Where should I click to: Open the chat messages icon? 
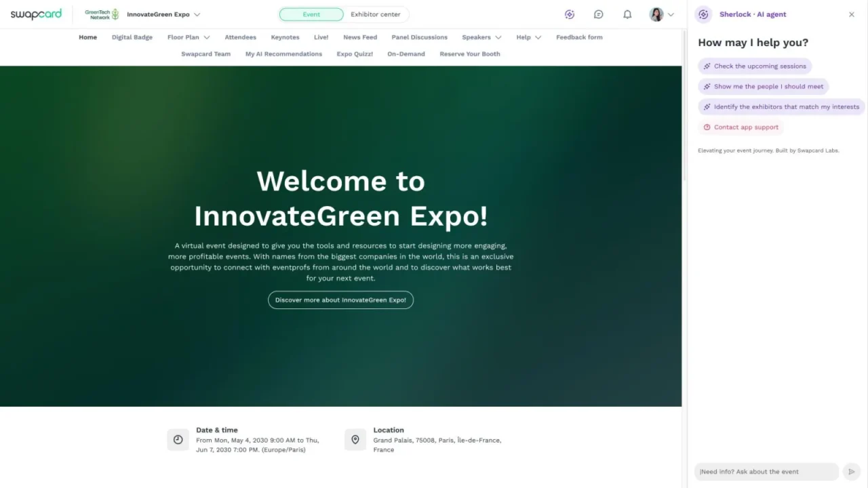coord(599,14)
